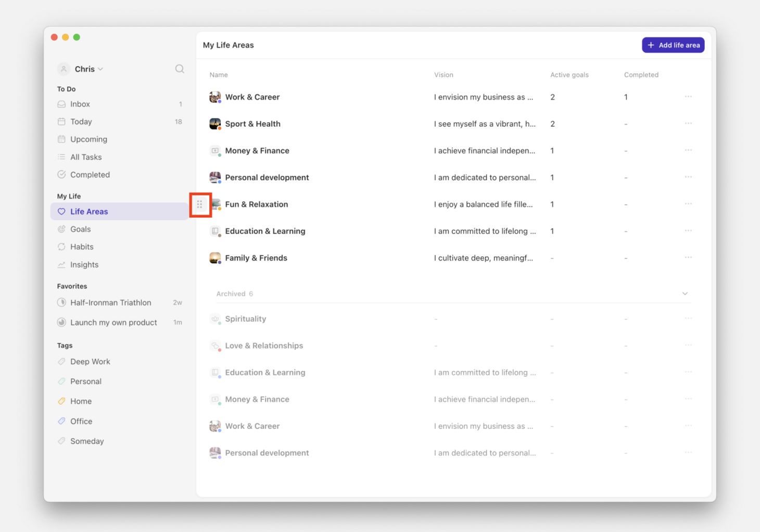Click the Inbox tray icon

point(61,104)
